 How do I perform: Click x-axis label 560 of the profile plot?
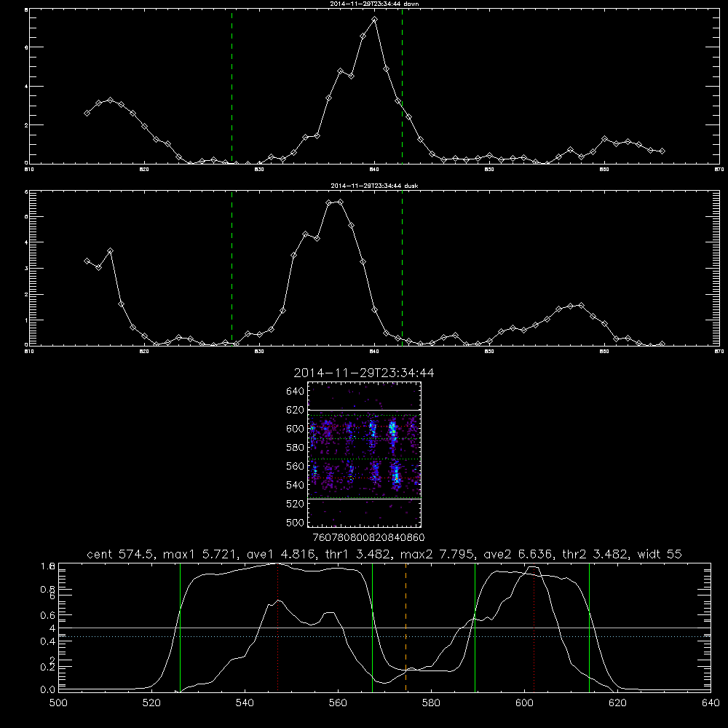(338, 703)
